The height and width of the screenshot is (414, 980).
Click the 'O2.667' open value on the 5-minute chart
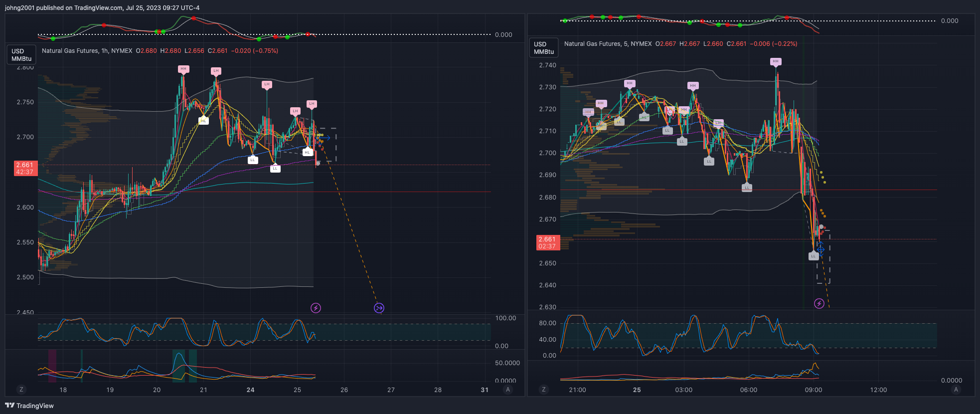pyautogui.click(x=665, y=44)
